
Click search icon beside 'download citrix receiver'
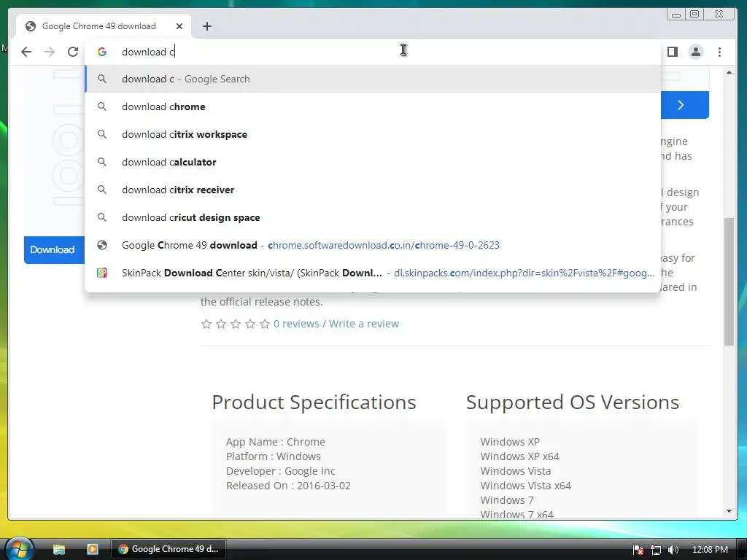(x=102, y=190)
